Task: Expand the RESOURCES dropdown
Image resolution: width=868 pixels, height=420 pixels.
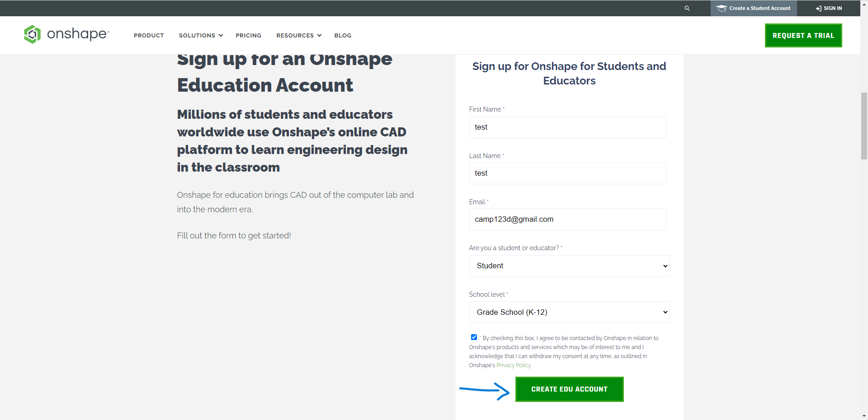Action: (298, 35)
